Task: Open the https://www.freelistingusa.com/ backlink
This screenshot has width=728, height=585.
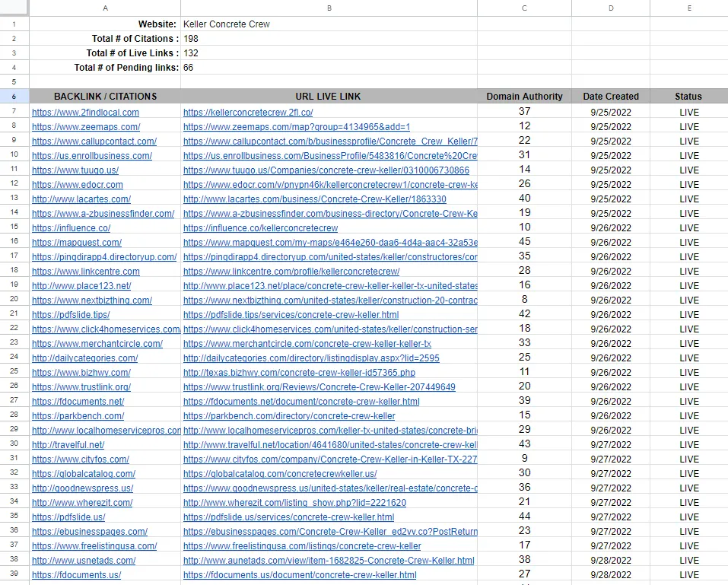Action: [94, 546]
